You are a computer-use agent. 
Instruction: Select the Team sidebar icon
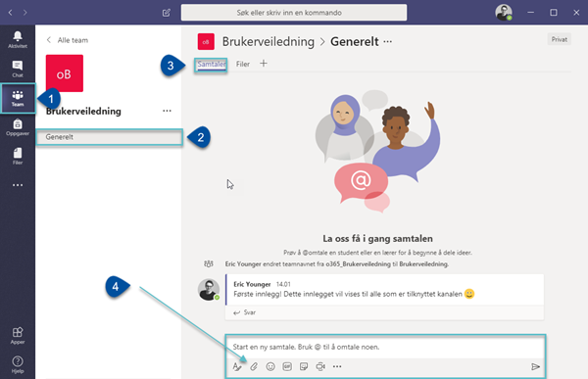click(18, 99)
